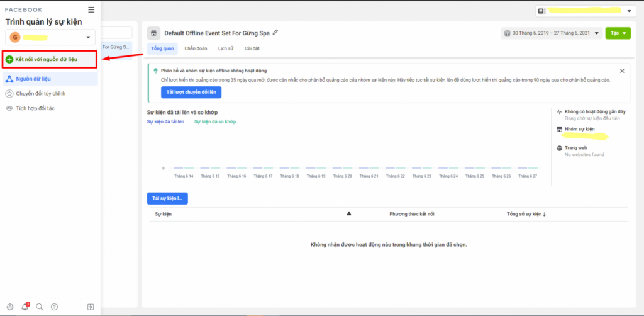Switch to Tổng quan tab
Image resolution: width=644 pixels, height=316 pixels.
click(162, 48)
